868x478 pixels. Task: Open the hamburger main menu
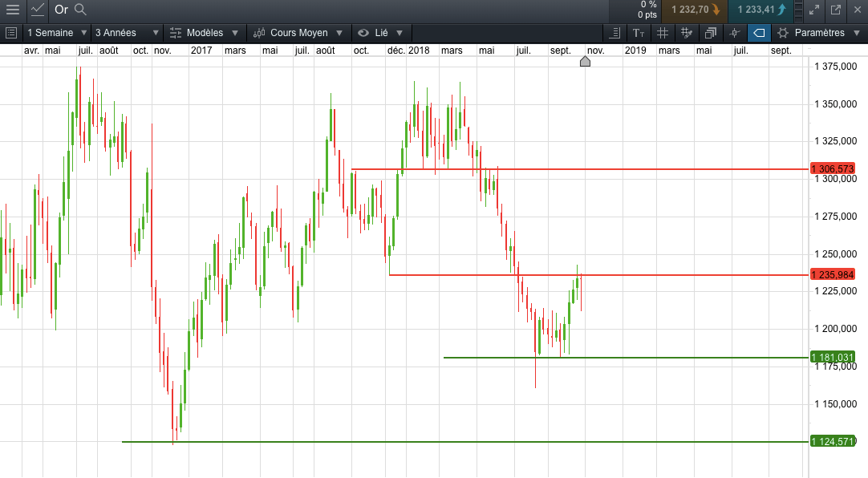12,10
